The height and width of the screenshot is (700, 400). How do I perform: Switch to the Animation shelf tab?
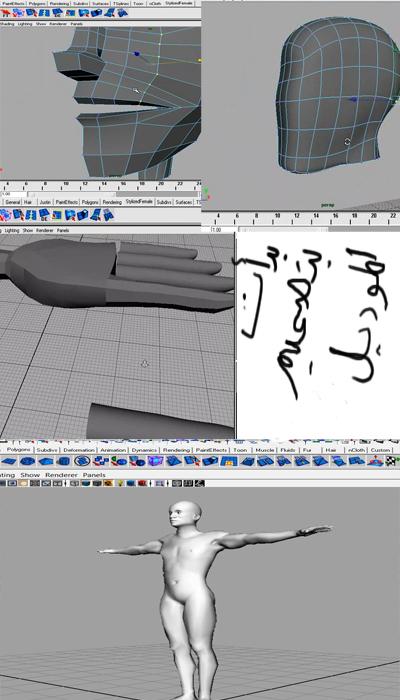tap(113, 450)
